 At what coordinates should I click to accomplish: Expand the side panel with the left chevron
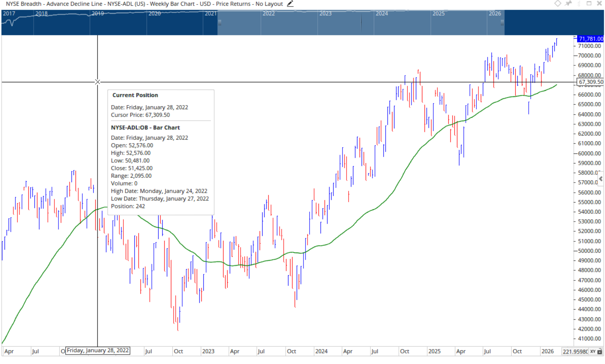(601, 179)
